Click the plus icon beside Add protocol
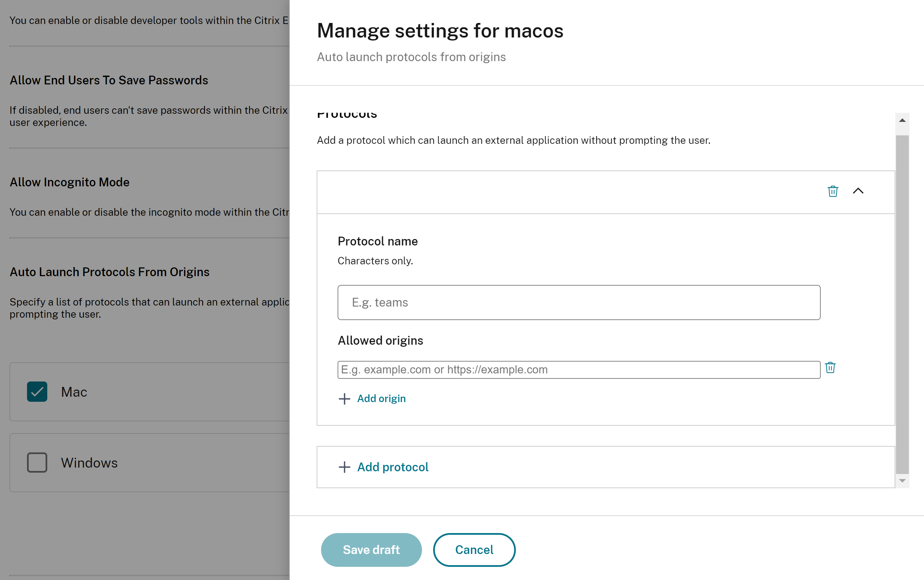924x580 pixels. [x=344, y=467]
